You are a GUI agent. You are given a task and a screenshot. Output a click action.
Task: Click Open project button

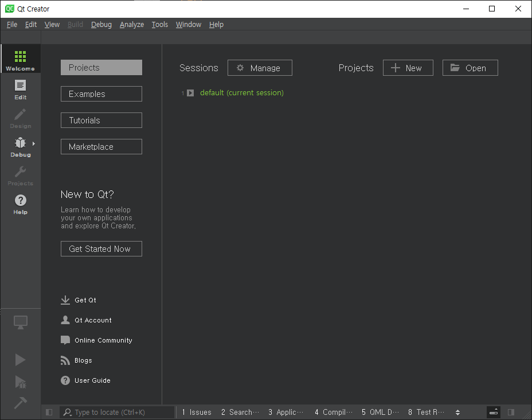point(470,68)
